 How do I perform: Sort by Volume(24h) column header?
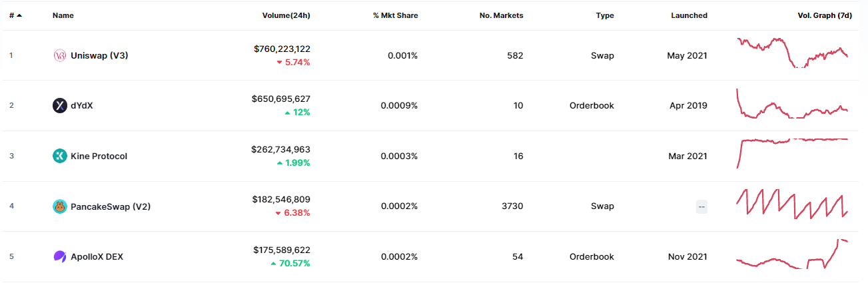(x=286, y=15)
